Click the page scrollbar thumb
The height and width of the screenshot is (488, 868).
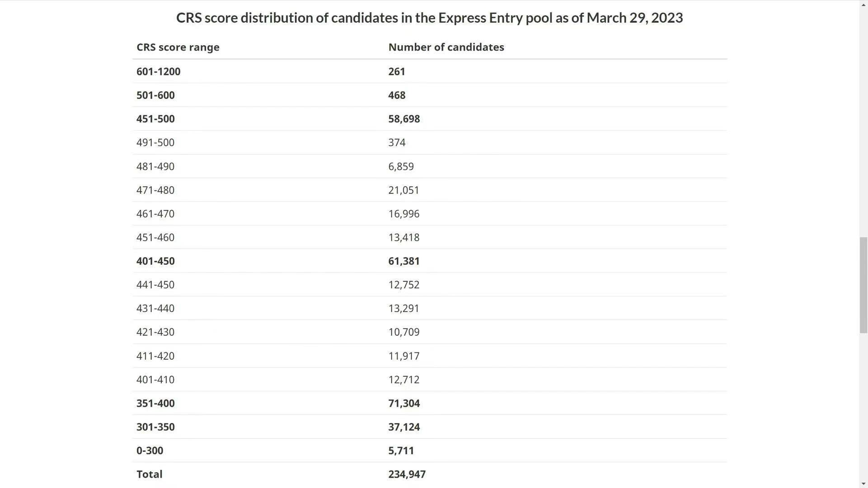pos(863,285)
